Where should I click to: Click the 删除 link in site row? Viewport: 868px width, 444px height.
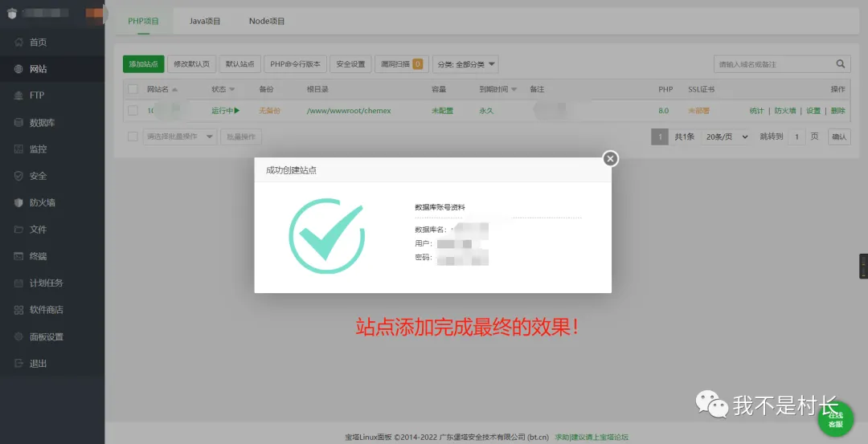(x=837, y=111)
